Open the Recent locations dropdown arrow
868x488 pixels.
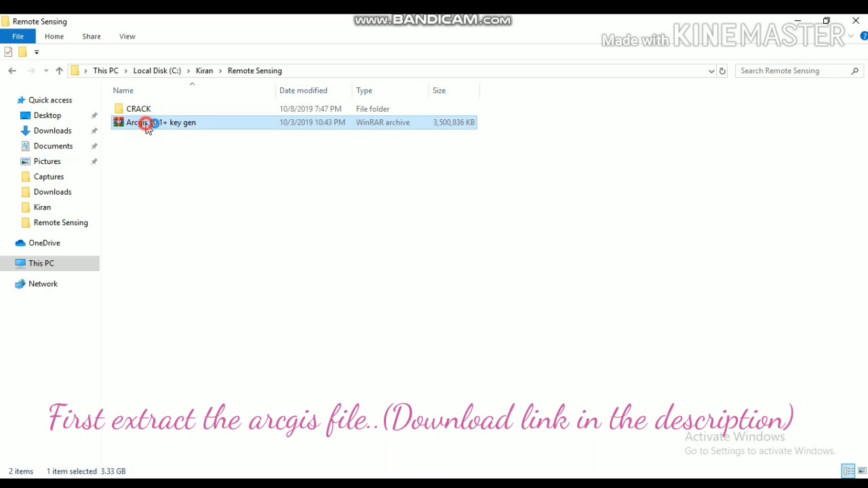click(45, 70)
